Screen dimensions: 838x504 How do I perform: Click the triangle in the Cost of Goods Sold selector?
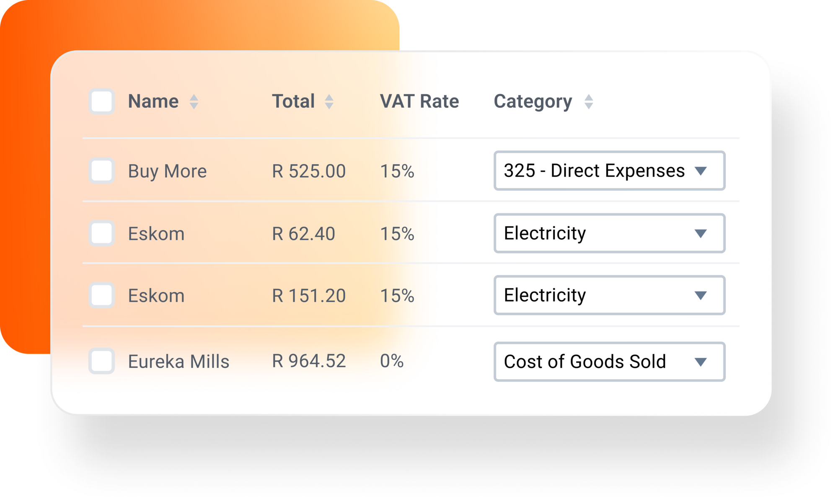point(701,362)
